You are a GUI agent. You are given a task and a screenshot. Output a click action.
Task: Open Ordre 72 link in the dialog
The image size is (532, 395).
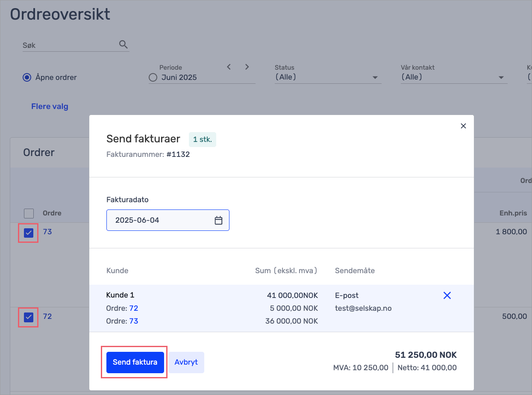[x=134, y=308]
